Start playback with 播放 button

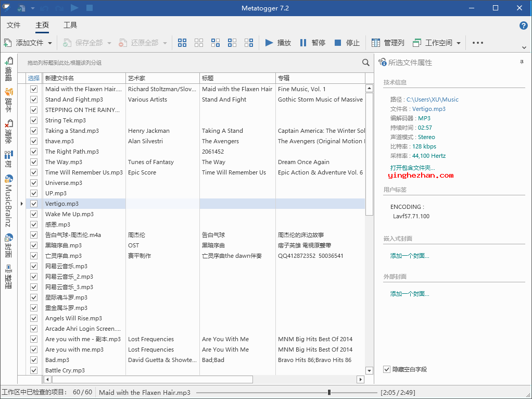(x=278, y=43)
